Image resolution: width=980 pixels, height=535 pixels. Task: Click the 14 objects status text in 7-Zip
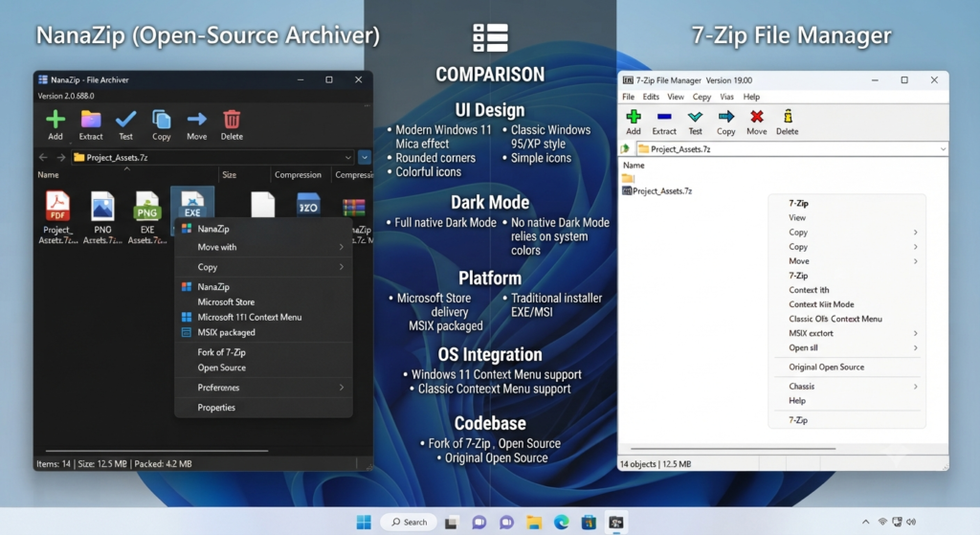637,464
